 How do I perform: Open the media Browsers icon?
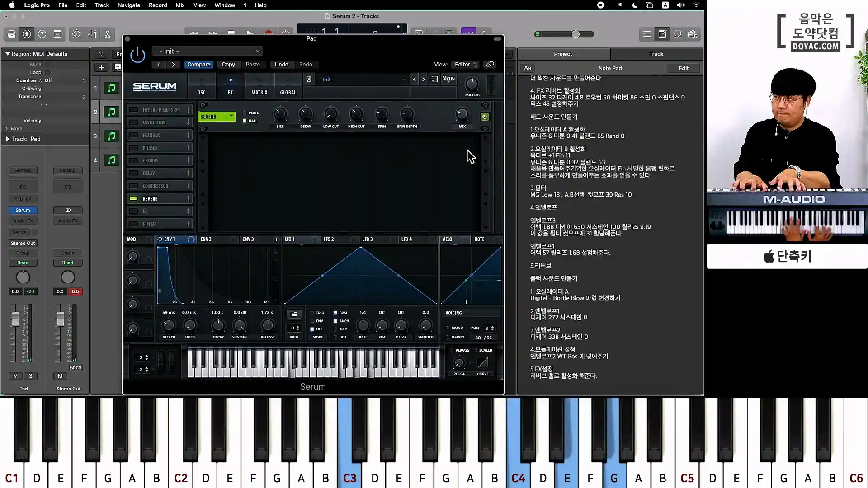coord(693,34)
